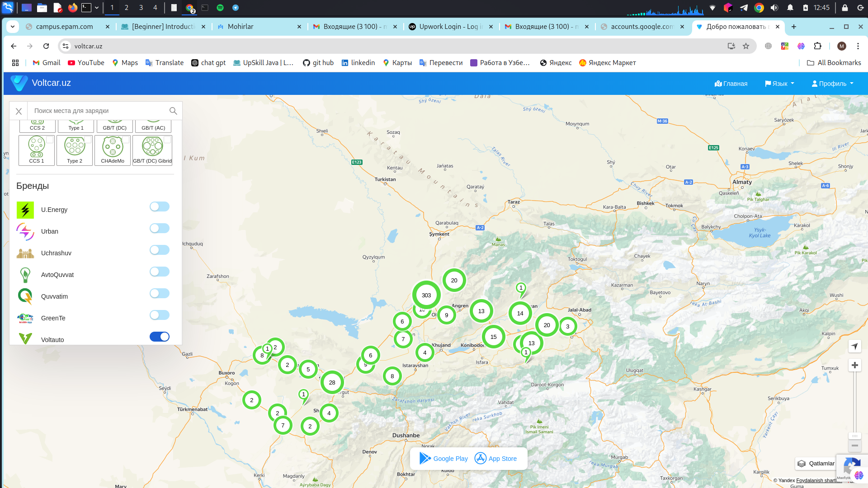Open the new tab plus button

[x=794, y=27]
